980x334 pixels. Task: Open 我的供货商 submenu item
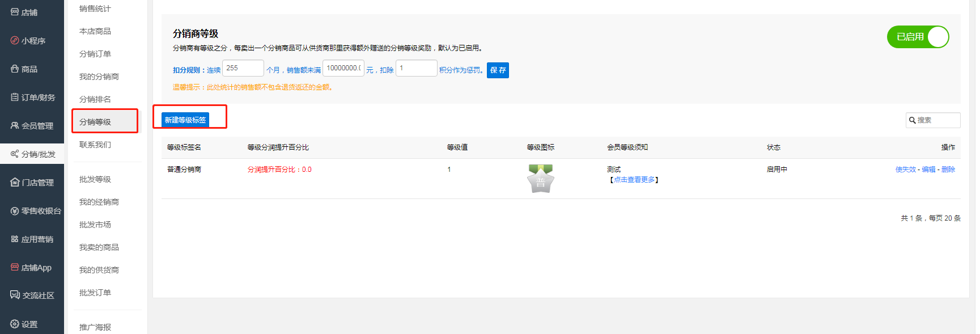(99, 270)
